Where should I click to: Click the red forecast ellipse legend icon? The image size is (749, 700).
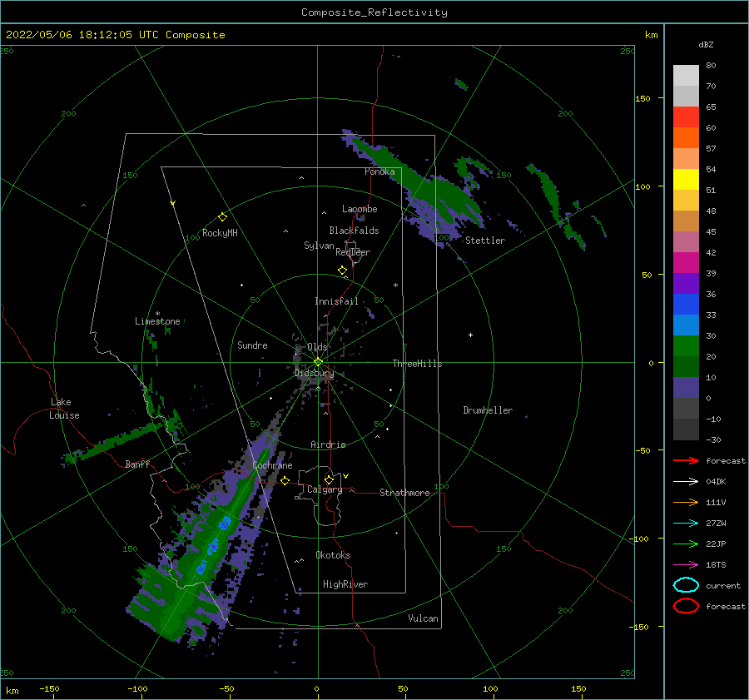[x=686, y=606]
